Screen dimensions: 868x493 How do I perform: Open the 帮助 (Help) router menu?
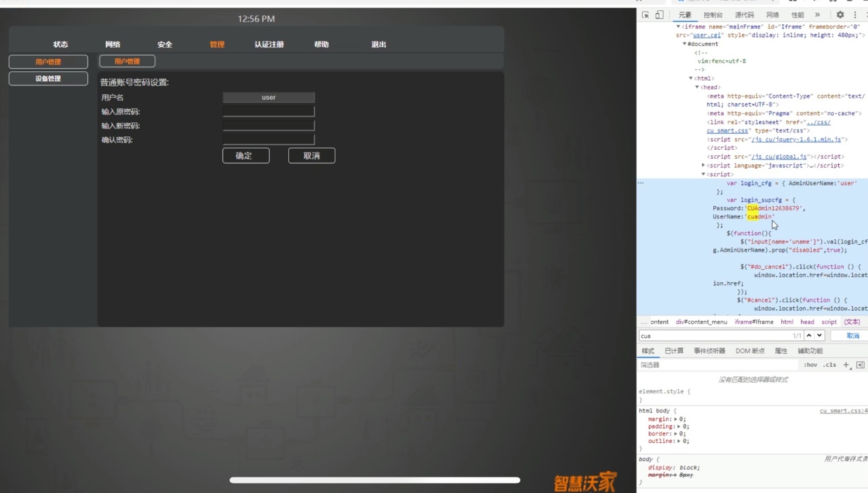tap(321, 45)
